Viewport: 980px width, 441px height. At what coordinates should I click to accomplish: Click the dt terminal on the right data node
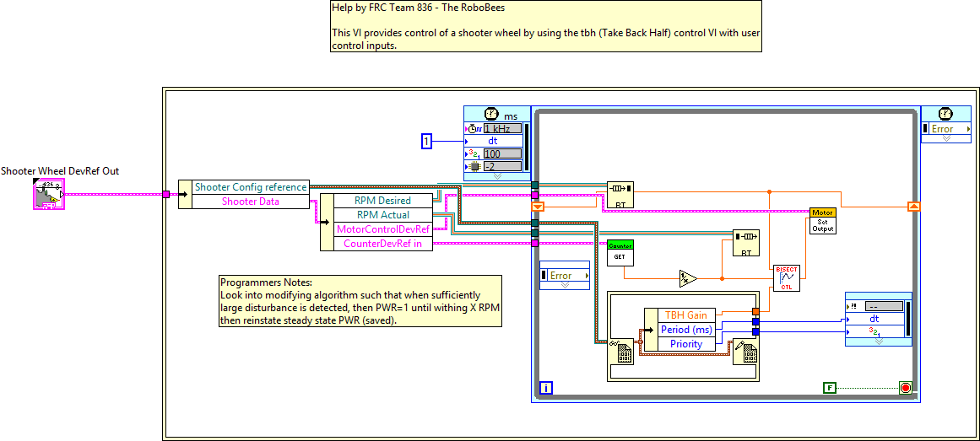[874, 319]
